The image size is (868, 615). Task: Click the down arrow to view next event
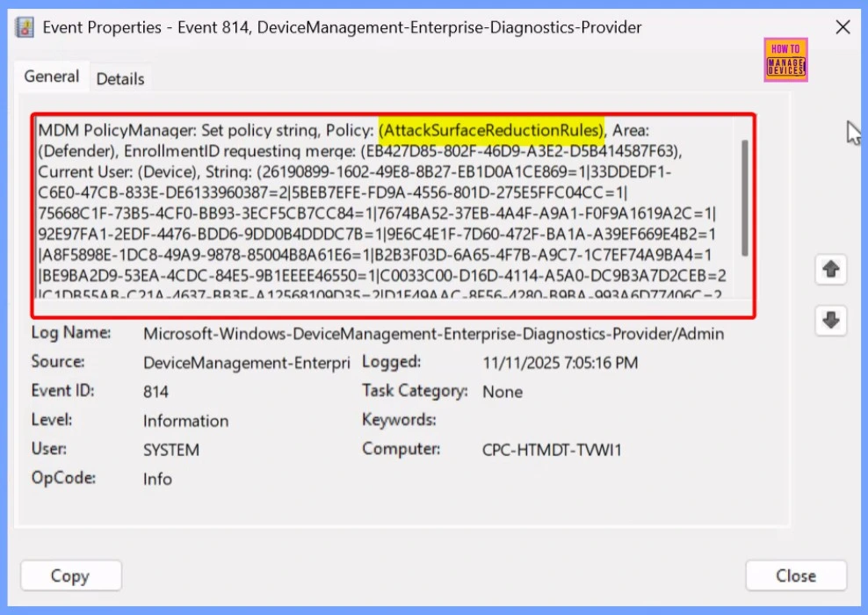831,321
